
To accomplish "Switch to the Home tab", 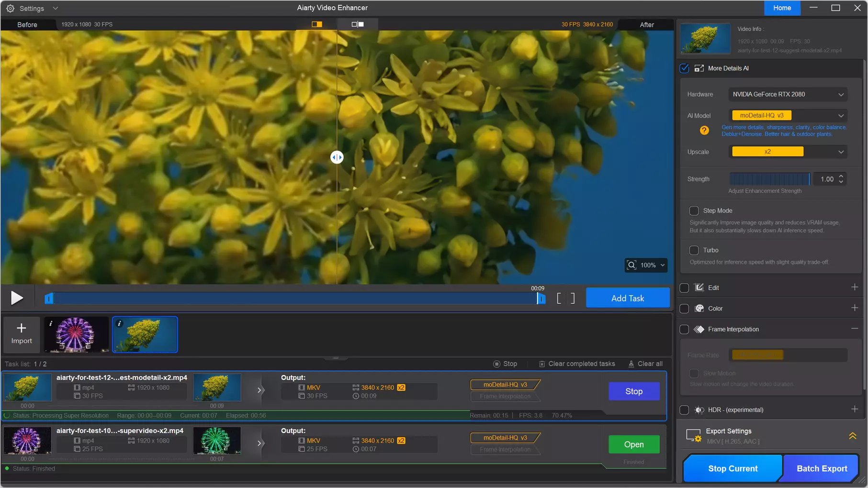I will pyautogui.click(x=782, y=8).
